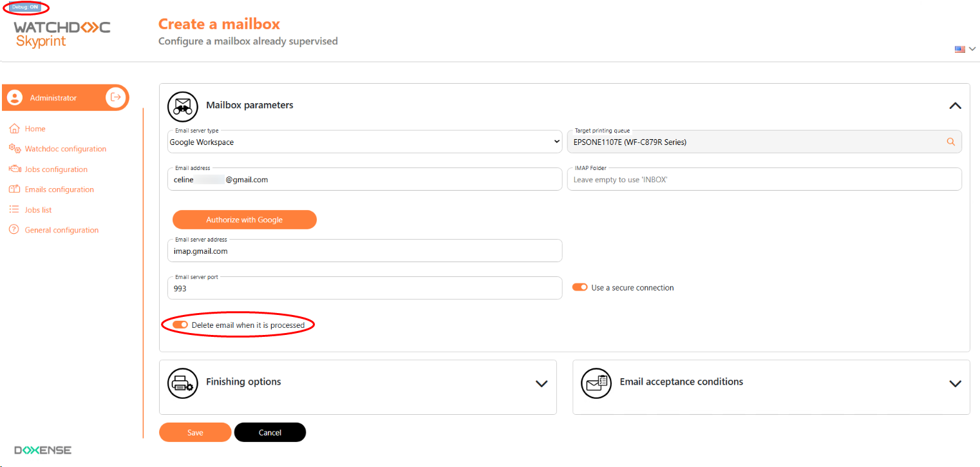Click the Finishing options printer icon
Image resolution: width=980 pixels, height=467 pixels.
point(183,383)
